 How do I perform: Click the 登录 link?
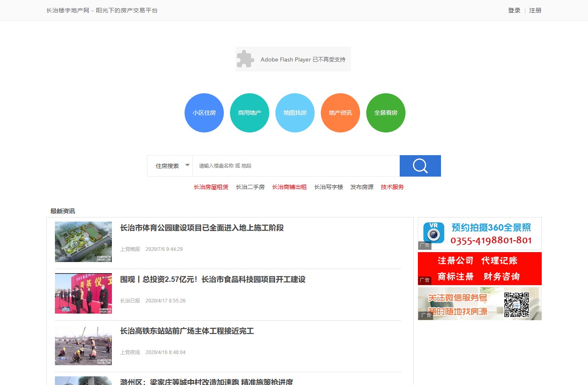[x=514, y=10]
